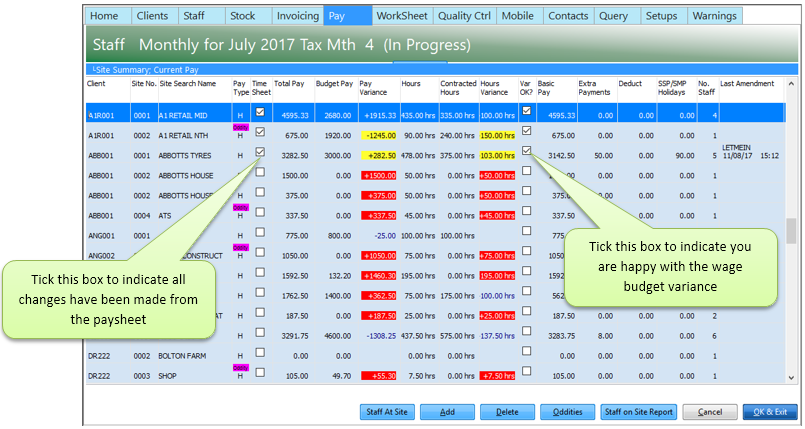805x429 pixels.
Task: Click the -1308.25 pay variance value
Action: pos(381,336)
